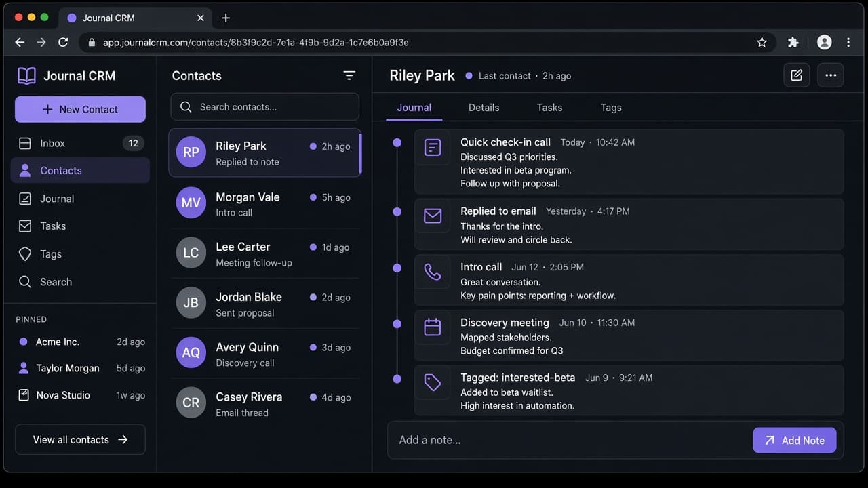
Task: Click the edit contact pencil icon
Action: 797,75
